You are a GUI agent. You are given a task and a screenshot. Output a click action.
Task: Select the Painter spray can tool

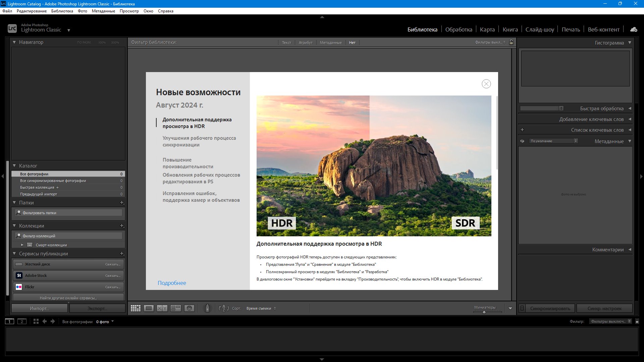point(207,308)
